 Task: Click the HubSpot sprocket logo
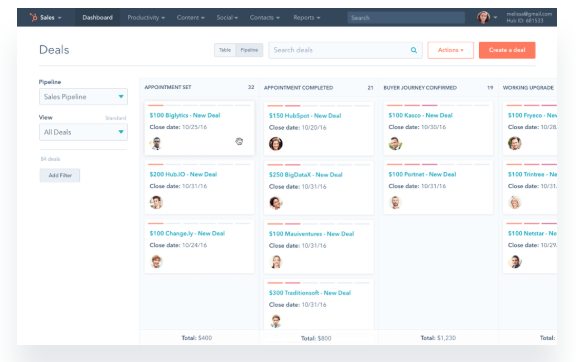point(33,17)
